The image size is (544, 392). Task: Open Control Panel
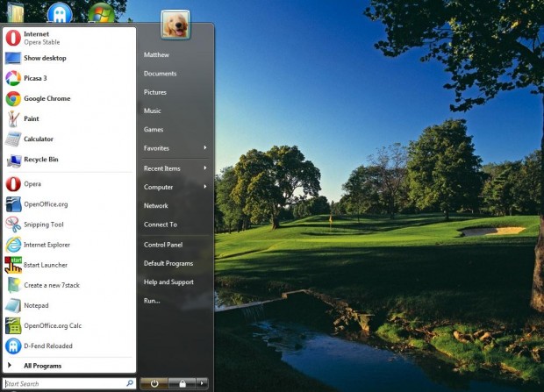coord(163,245)
